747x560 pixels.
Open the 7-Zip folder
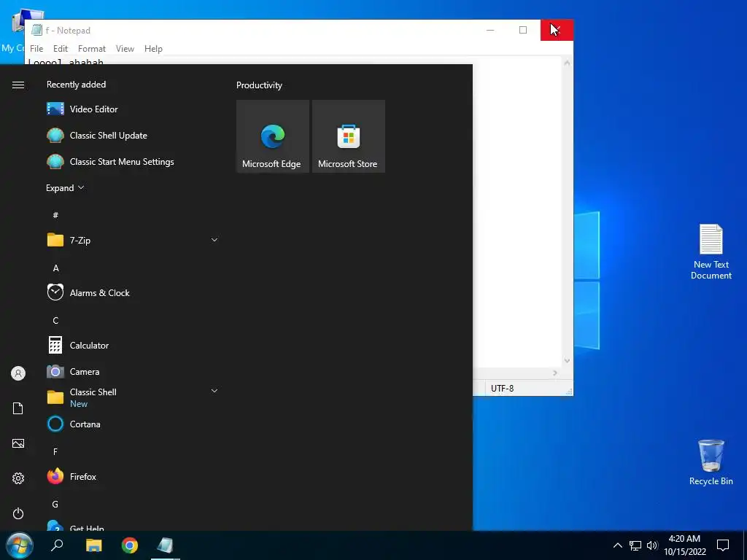pyautogui.click(x=132, y=240)
